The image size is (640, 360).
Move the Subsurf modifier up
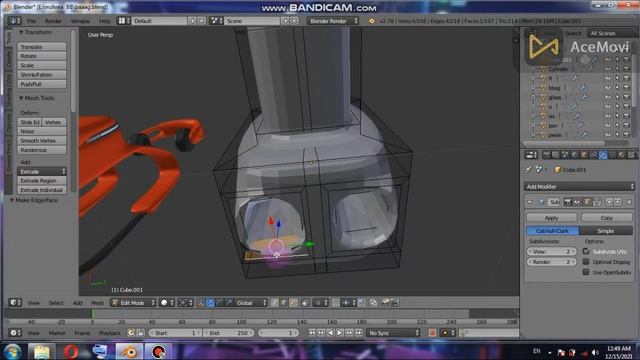[609, 202]
